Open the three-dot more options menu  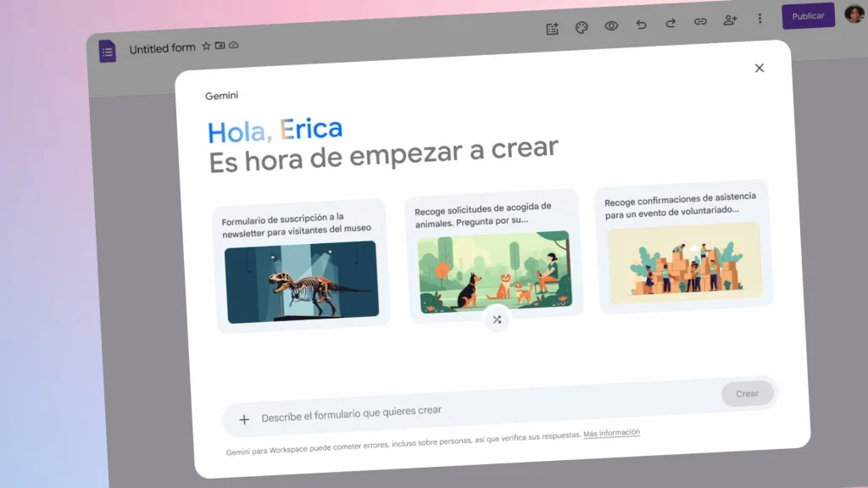759,19
